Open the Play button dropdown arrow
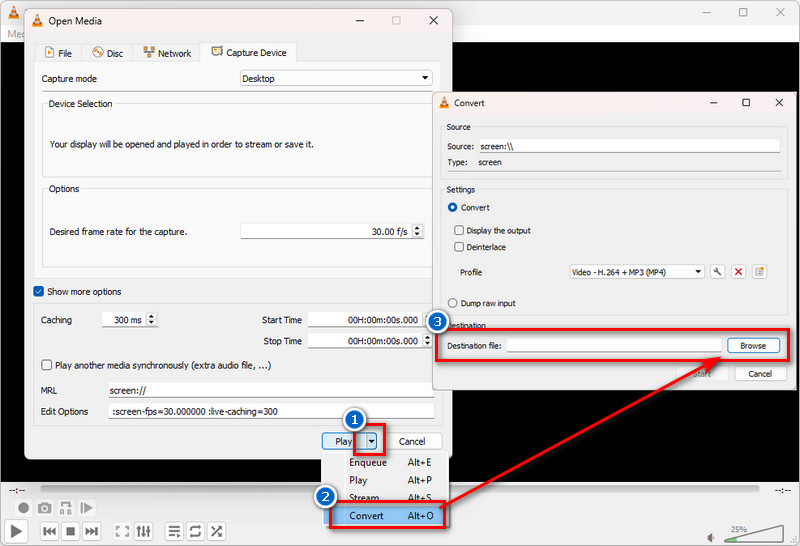Screen dimensions: 800x546 371,441
